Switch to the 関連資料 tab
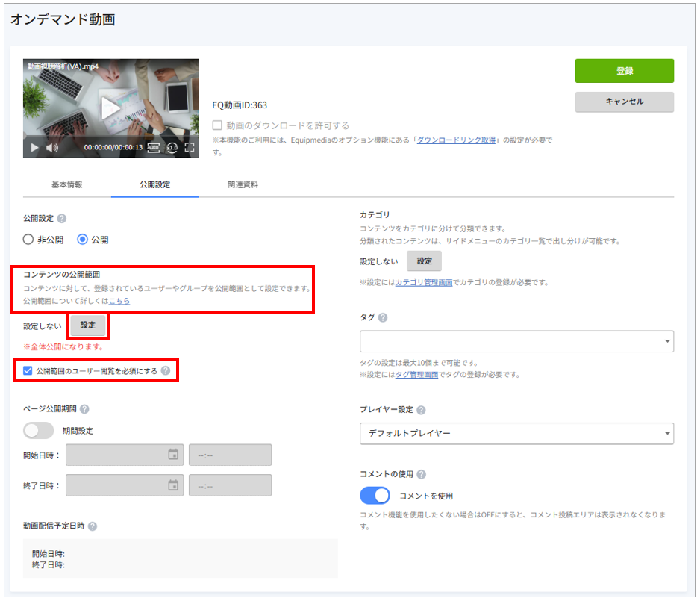The width and height of the screenshot is (700, 598). point(243,185)
